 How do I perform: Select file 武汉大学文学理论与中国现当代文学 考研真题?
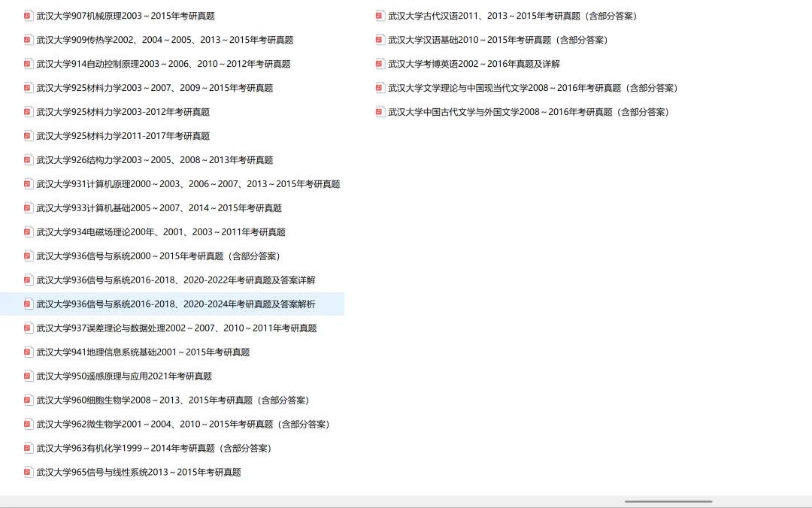(533, 88)
